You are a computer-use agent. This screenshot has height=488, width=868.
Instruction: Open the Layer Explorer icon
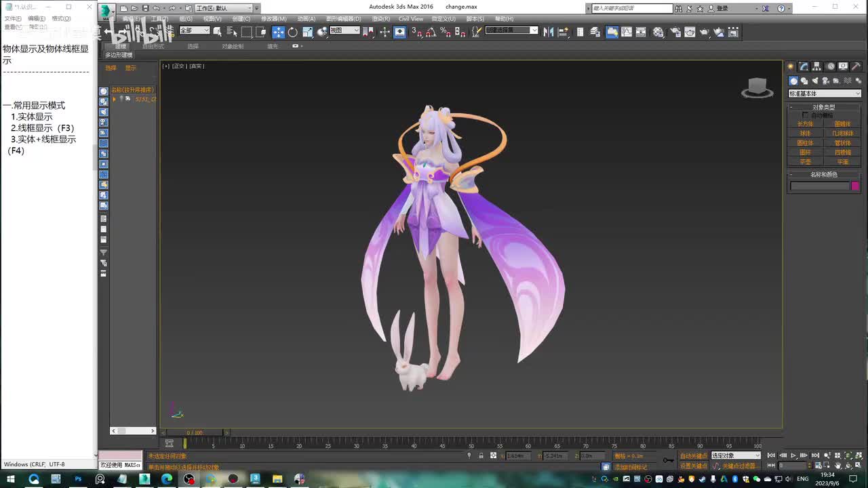595,32
